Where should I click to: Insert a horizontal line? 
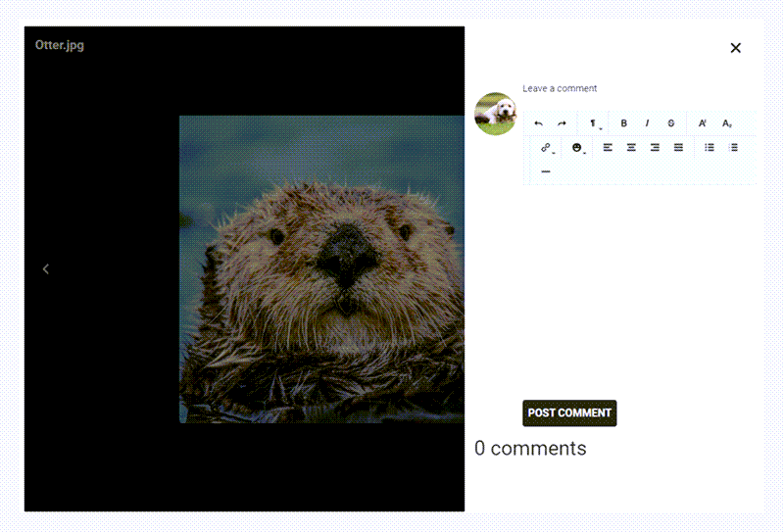tap(546, 171)
